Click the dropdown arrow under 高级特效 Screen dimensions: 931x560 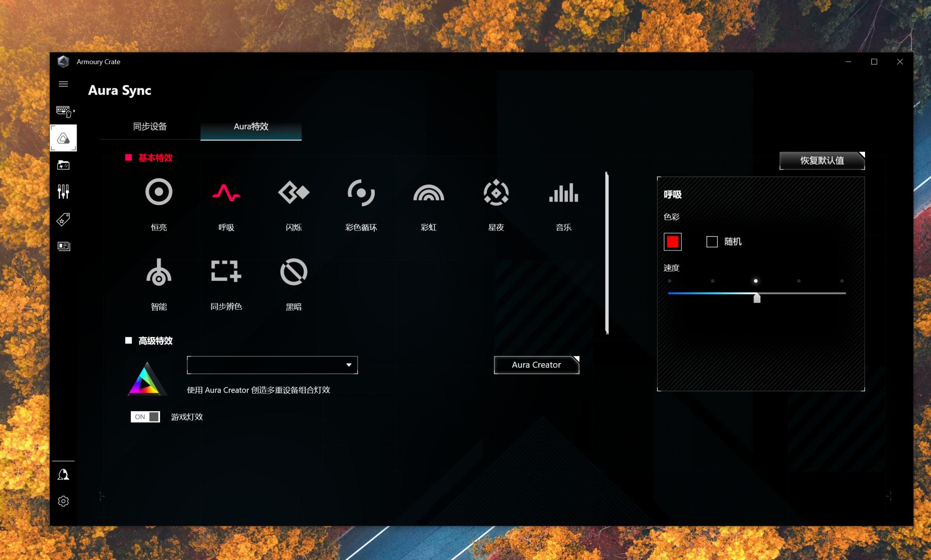[x=349, y=365]
